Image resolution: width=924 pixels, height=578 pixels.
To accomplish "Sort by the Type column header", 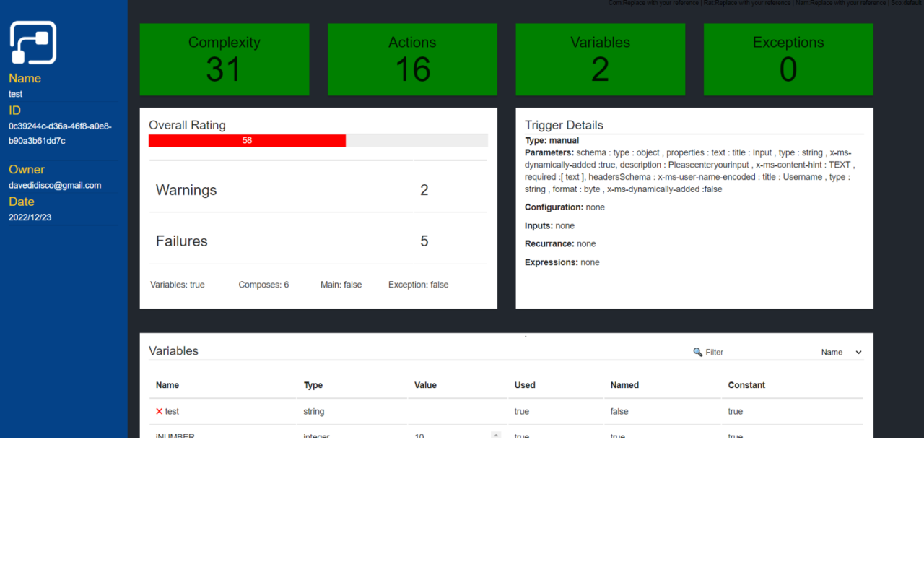I will point(313,385).
